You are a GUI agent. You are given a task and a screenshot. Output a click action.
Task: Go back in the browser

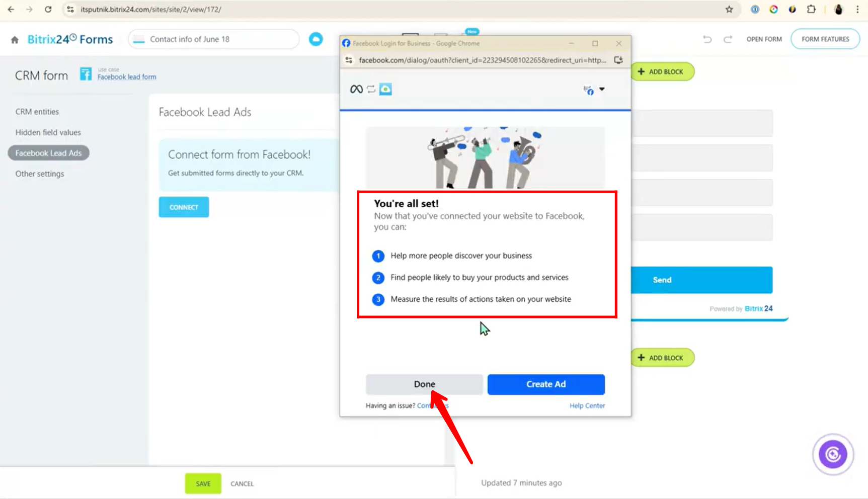11,10
